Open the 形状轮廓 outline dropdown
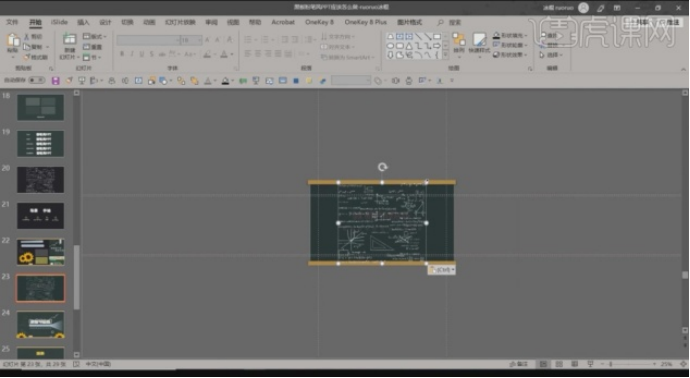 [510, 45]
